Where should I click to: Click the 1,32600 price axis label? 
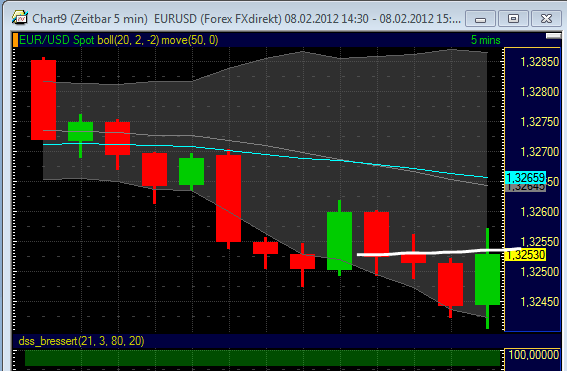539,212
